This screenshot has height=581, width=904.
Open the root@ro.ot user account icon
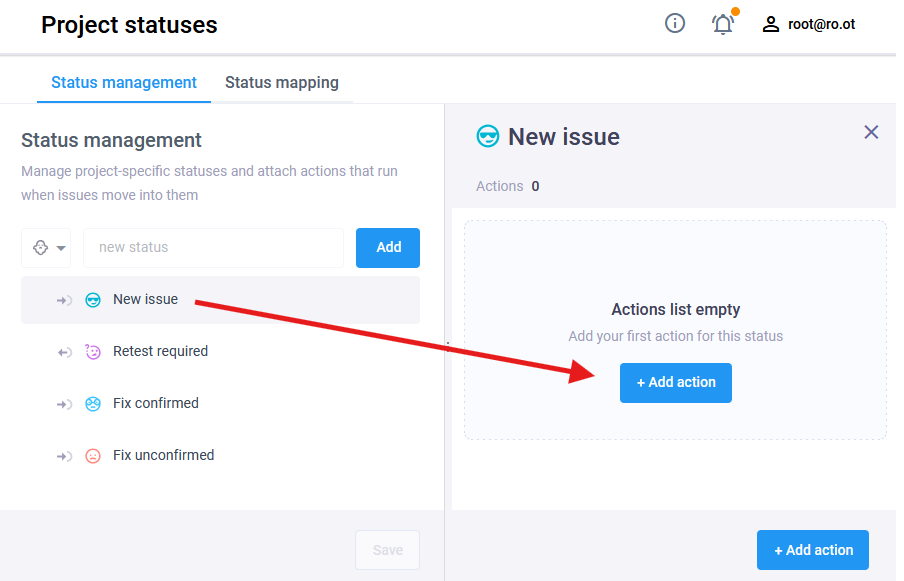tap(771, 24)
